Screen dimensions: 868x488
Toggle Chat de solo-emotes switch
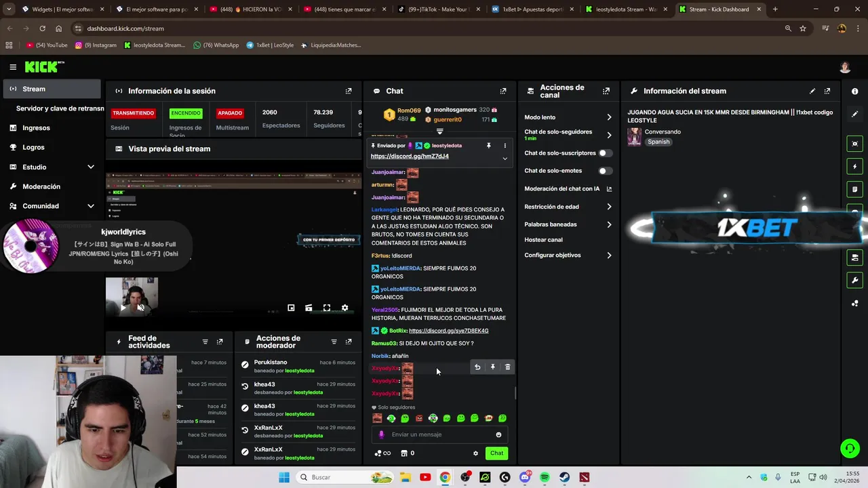[605, 171]
